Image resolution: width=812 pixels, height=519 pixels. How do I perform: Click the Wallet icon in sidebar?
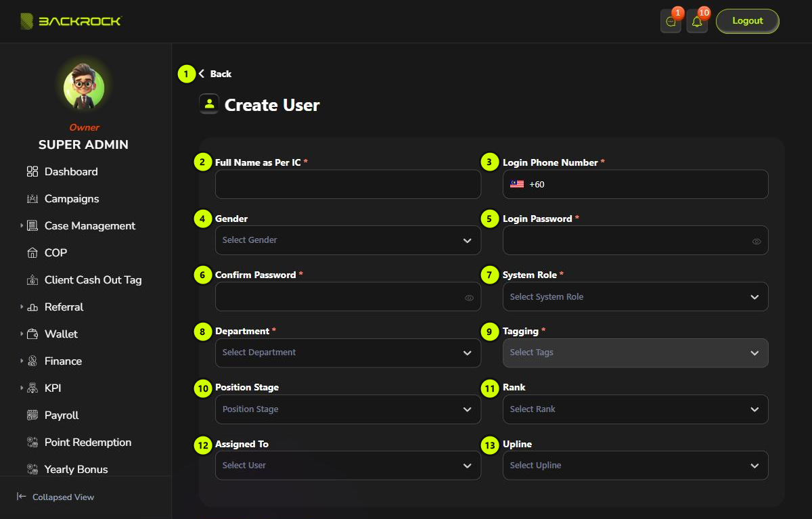point(32,334)
